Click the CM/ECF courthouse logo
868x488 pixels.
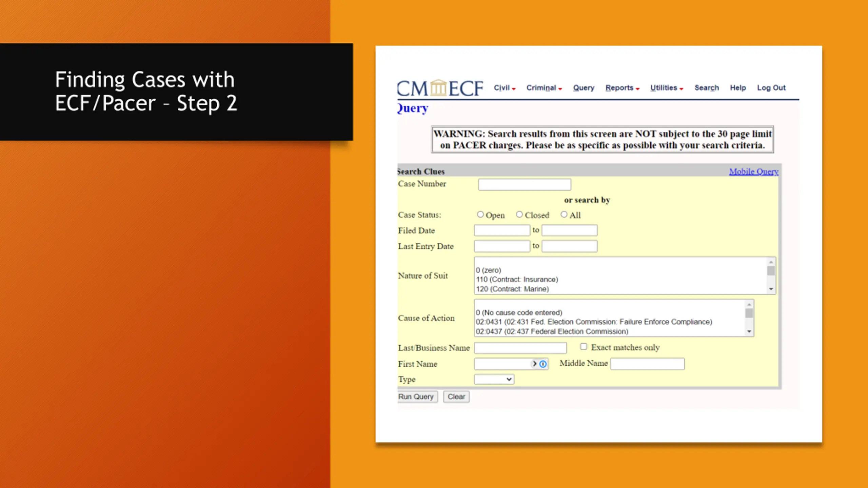click(x=440, y=88)
